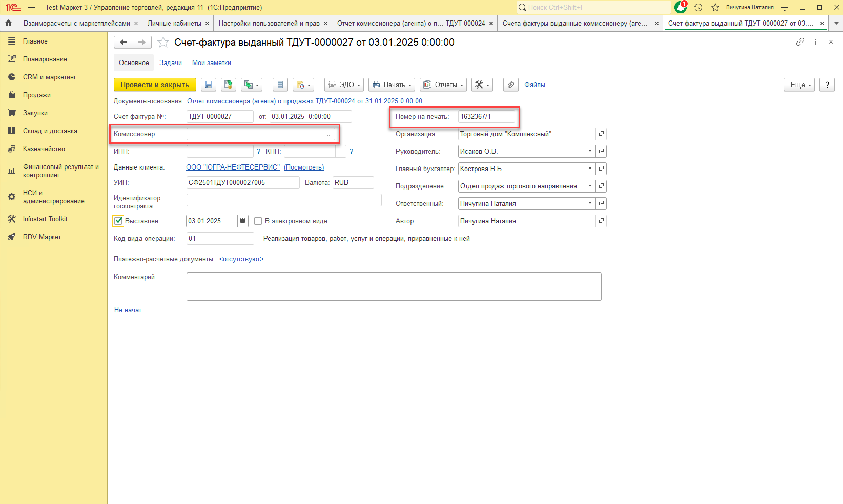Copy link to document via chain icon
This screenshot has width=843, height=504.
point(800,42)
